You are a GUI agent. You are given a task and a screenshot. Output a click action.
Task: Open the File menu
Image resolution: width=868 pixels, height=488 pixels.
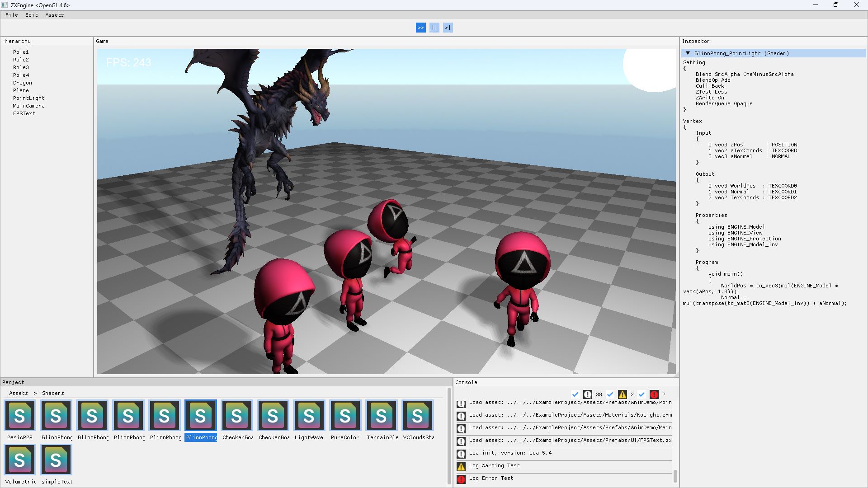(x=12, y=15)
